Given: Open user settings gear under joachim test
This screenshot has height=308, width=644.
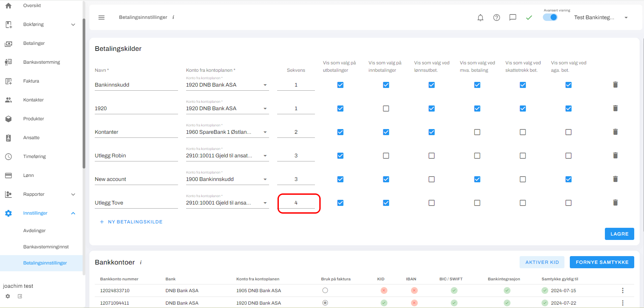Looking at the screenshot, I should pos(8,296).
